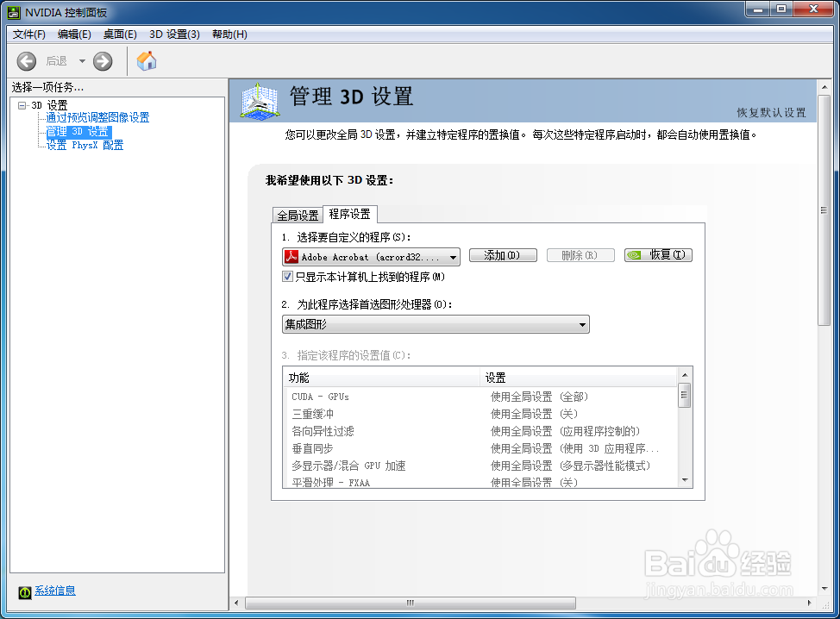The height and width of the screenshot is (619, 840).
Task: Click 使用全局设置 (多显示器性能模式) value
Action: 571,466
